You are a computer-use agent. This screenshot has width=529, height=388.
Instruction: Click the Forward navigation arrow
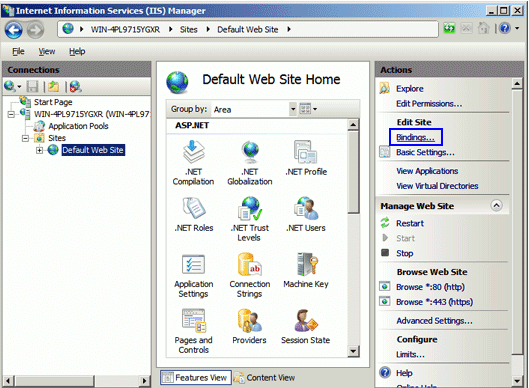point(35,30)
